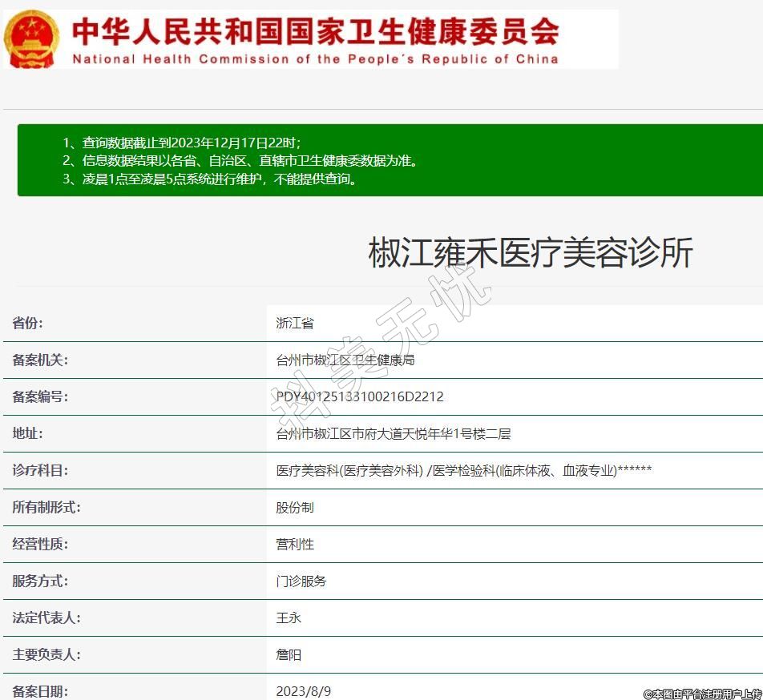The width and height of the screenshot is (763, 700).
Task: Click the filing date 2023/8/9
Action: tap(303, 690)
